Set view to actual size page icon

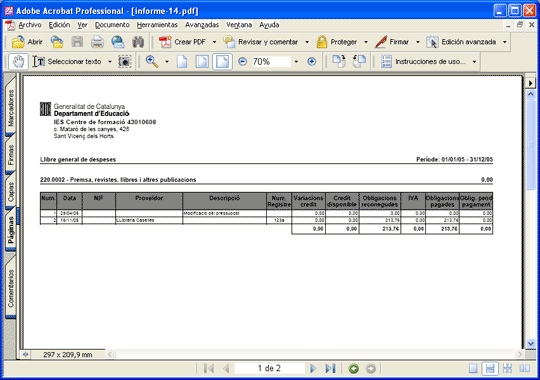coord(182,62)
